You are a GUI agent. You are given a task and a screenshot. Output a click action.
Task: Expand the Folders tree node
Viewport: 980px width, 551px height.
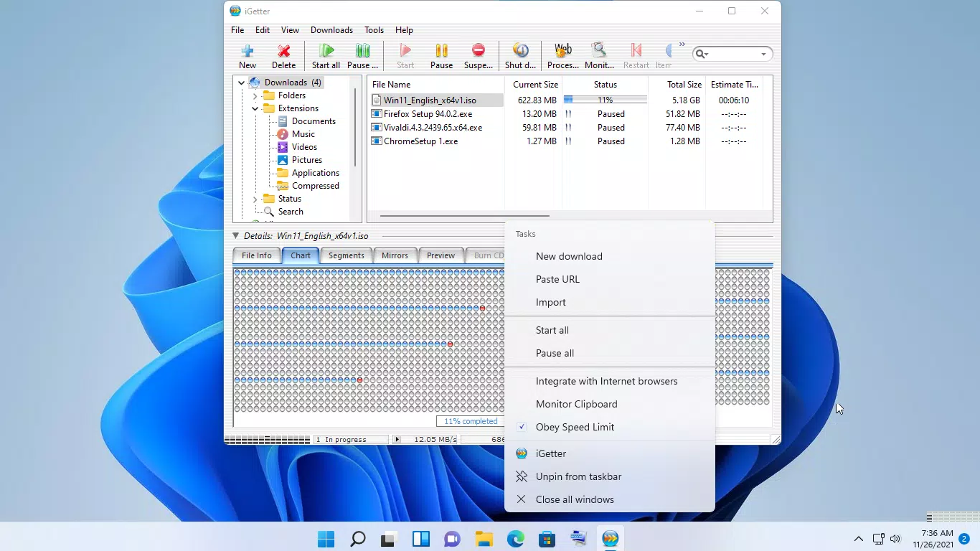point(255,95)
